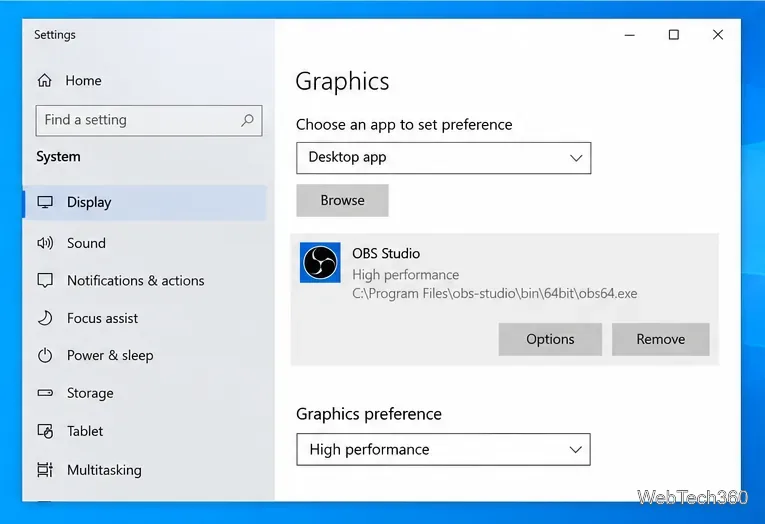Remove OBS Studio from the list

click(661, 339)
